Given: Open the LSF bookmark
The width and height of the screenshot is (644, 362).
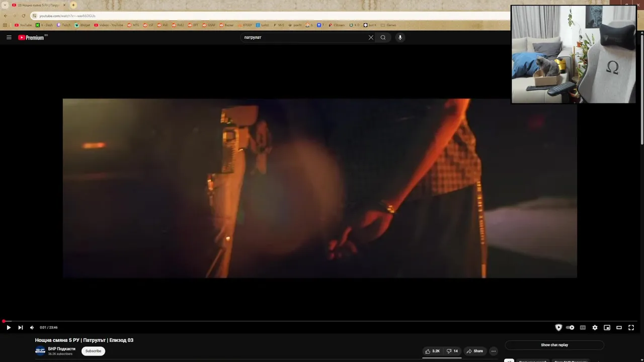Looking at the screenshot, I should coord(148,25).
